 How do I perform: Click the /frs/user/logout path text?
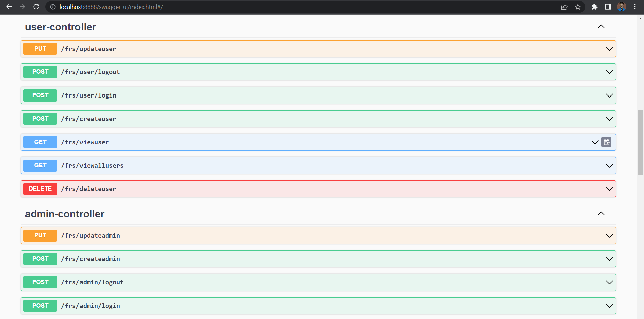pos(91,72)
